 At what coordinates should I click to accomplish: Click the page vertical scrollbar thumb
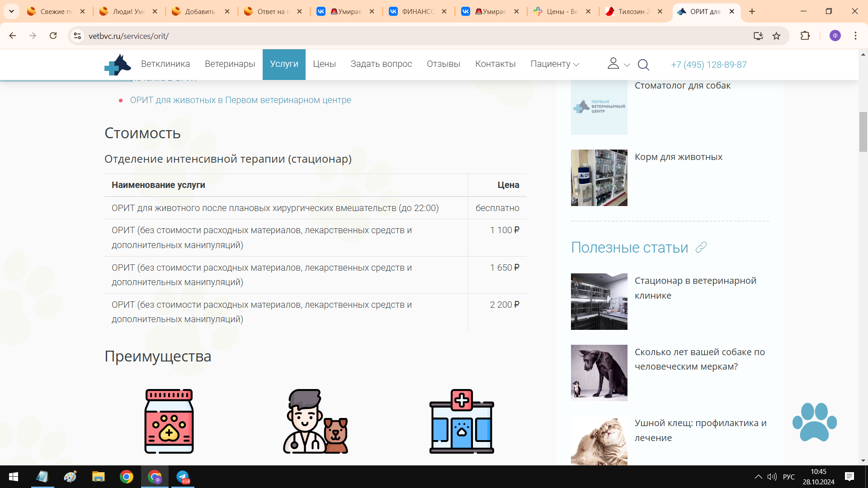(x=863, y=131)
